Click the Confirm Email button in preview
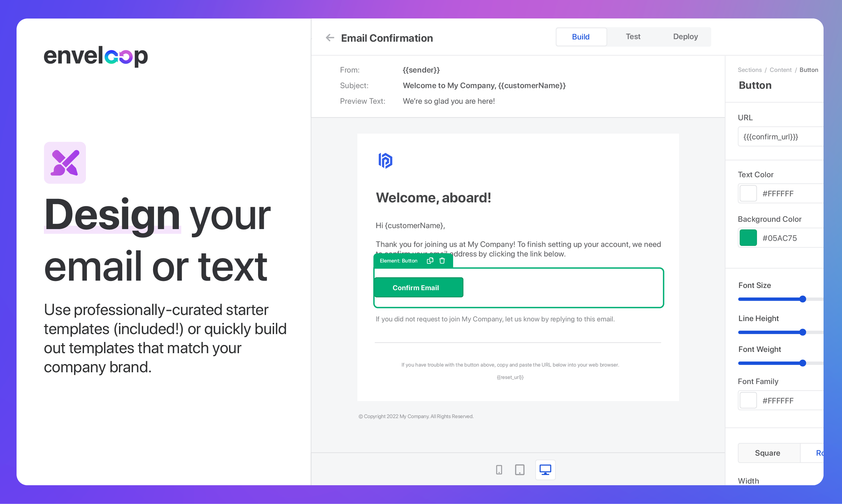Image resolution: width=842 pixels, height=504 pixels. (416, 287)
